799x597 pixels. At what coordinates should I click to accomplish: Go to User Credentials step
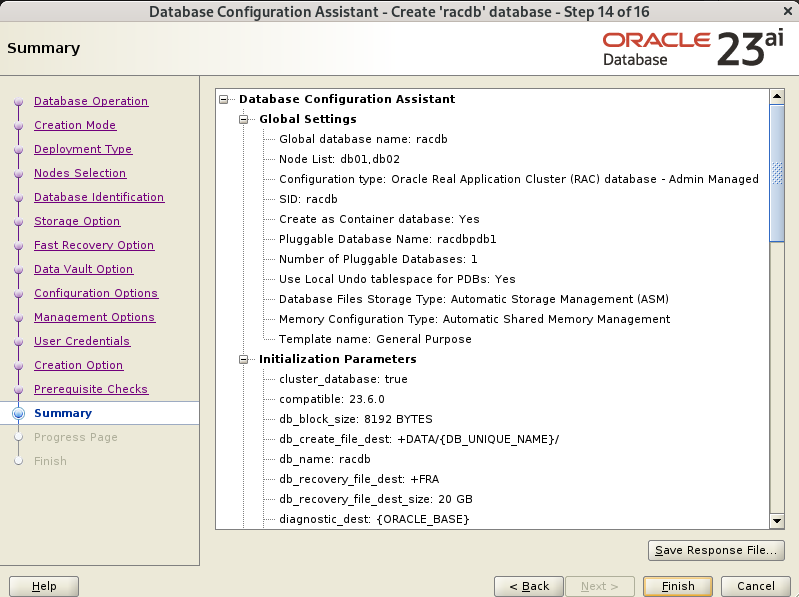[82, 341]
